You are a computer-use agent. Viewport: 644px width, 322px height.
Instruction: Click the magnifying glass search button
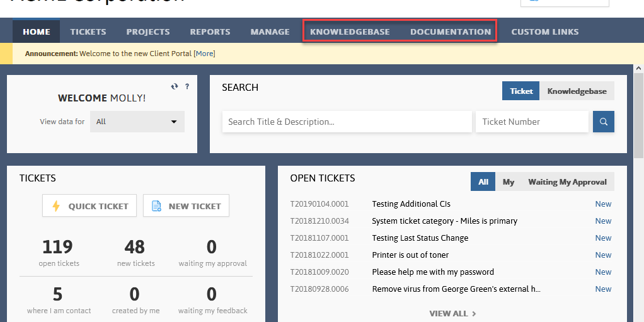[x=603, y=122]
